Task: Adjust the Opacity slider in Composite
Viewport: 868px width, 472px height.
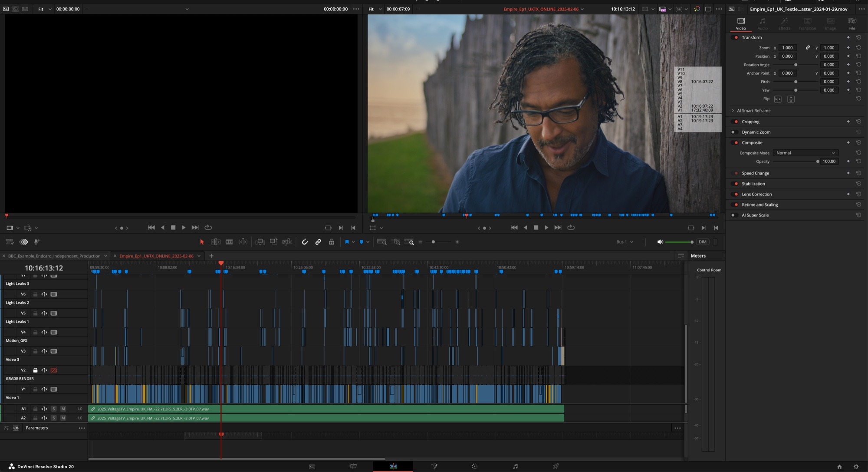Action: click(x=817, y=162)
